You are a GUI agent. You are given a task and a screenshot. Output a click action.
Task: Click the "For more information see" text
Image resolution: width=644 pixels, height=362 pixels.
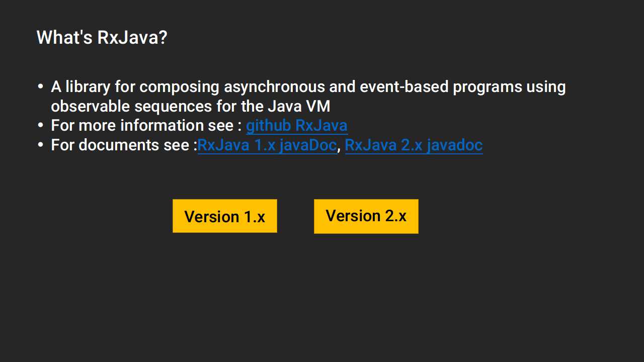click(142, 125)
